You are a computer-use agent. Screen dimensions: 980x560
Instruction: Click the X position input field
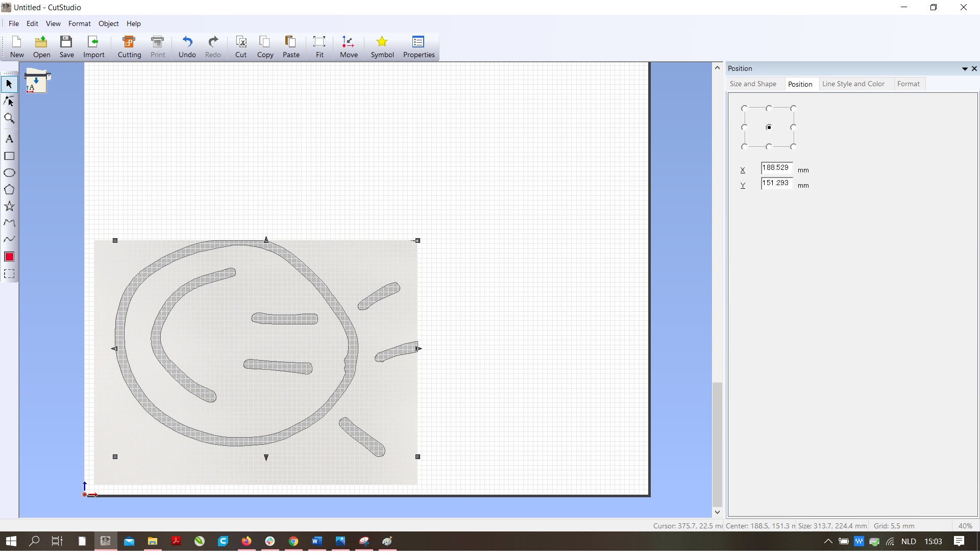pos(776,168)
